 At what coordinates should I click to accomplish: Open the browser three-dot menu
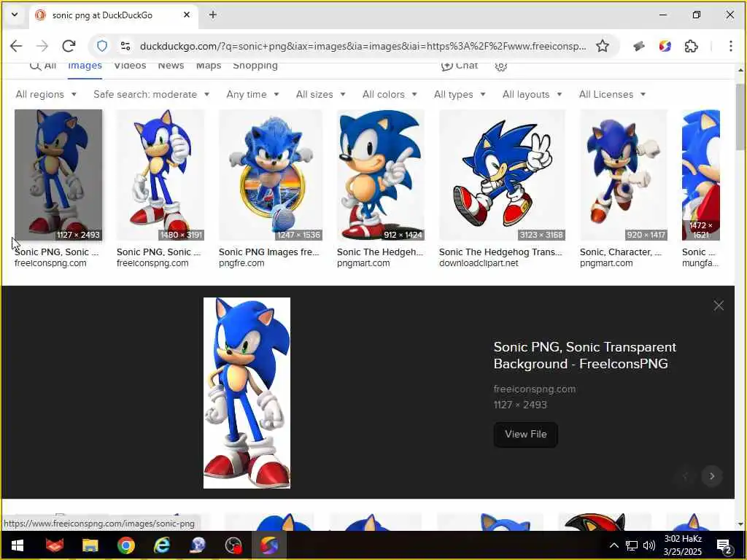pos(730,46)
